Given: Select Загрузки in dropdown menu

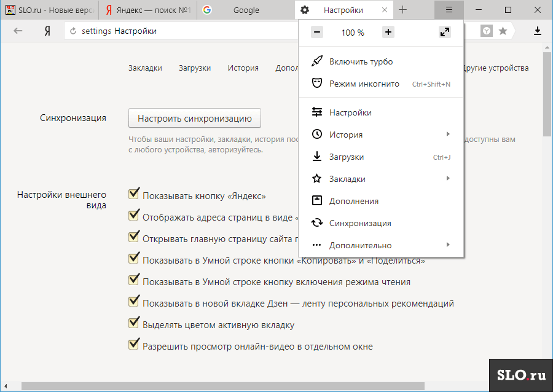Looking at the screenshot, I should (381, 157).
